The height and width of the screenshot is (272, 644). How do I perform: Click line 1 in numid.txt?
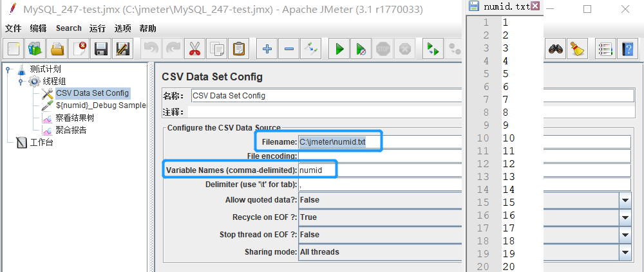point(505,22)
